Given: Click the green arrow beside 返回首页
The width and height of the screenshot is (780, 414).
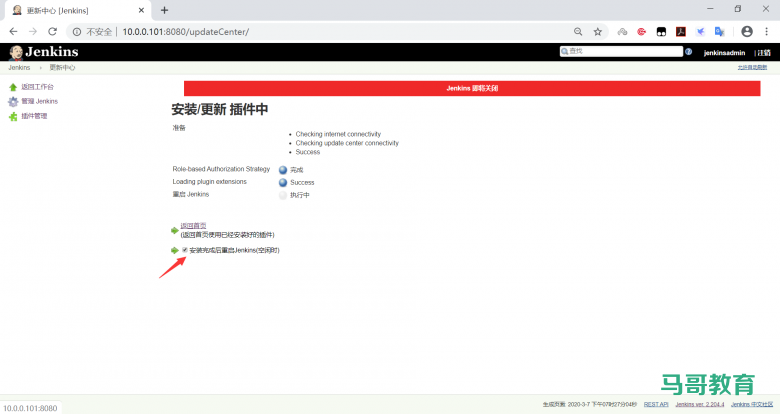Looking at the screenshot, I should (175, 230).
